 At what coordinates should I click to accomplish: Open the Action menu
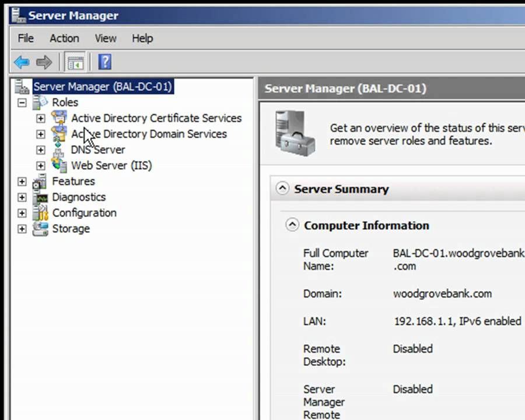coord(64,38)
